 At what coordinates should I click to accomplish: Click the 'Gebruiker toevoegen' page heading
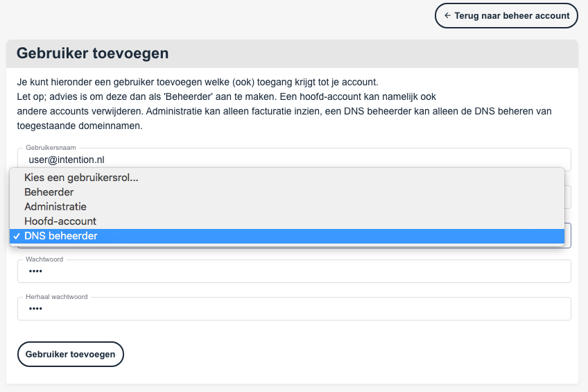click(x=93, y=53)
